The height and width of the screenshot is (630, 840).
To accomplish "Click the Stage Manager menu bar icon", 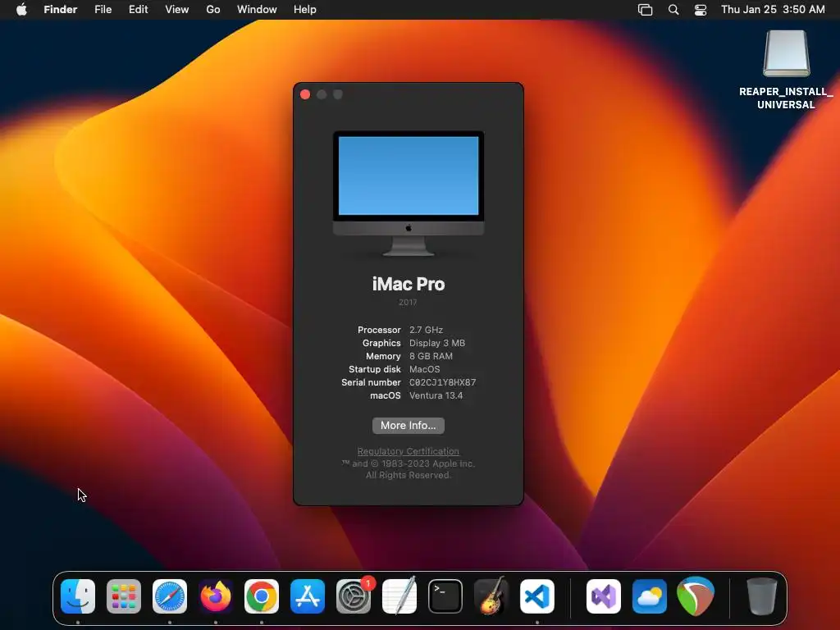I will coord(645,10).
